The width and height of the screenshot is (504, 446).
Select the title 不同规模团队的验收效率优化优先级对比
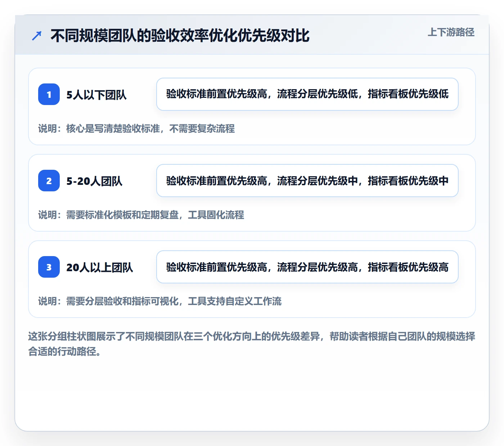180,36
